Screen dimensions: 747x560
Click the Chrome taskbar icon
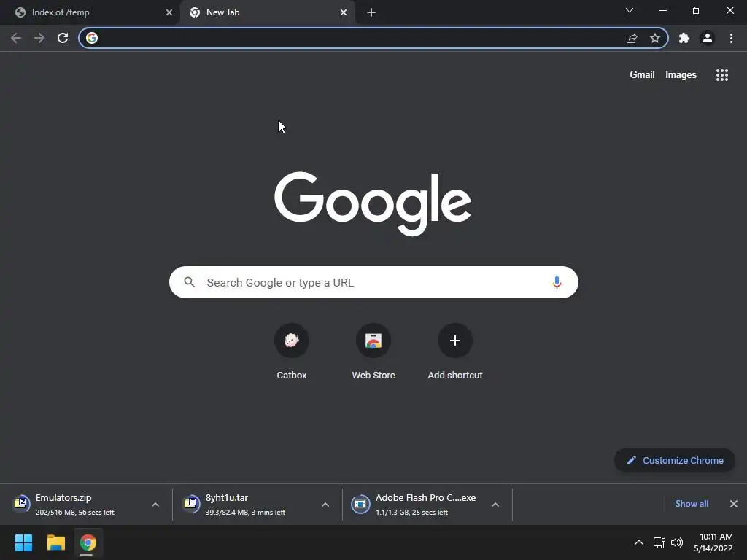click(88, 542)
